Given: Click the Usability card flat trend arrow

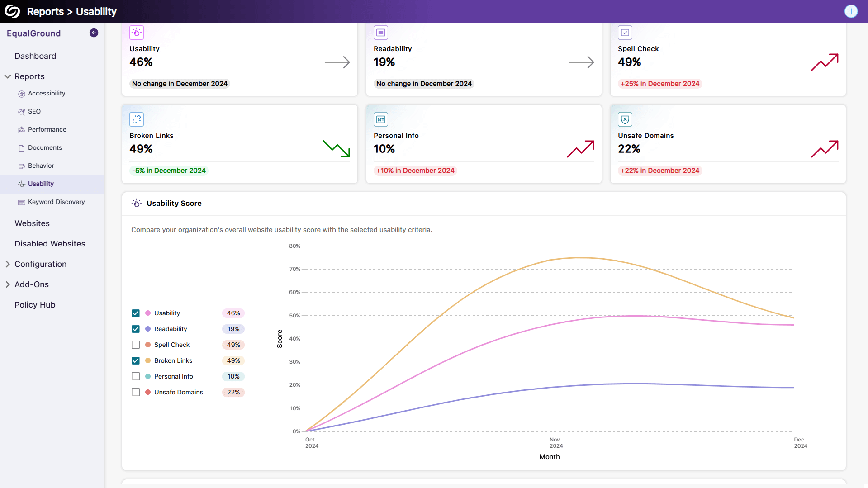Looking at the screenshot, I should [x=337, y=62].
